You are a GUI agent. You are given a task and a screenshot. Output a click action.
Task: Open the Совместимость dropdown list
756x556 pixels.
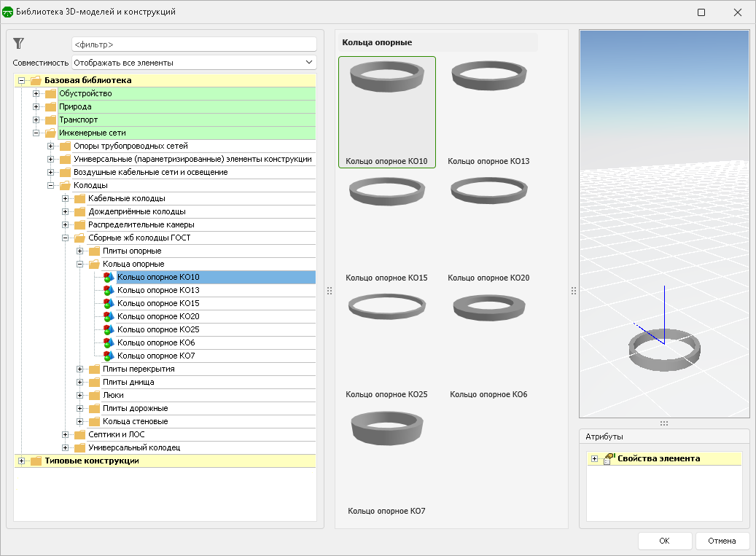pyautogui.click(x=194, y=63)
